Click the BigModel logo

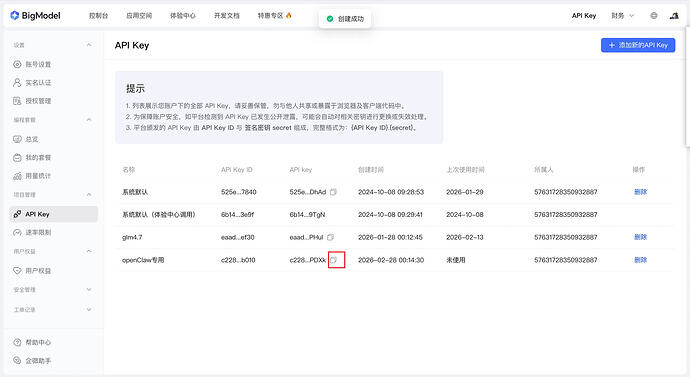[35, 15]
